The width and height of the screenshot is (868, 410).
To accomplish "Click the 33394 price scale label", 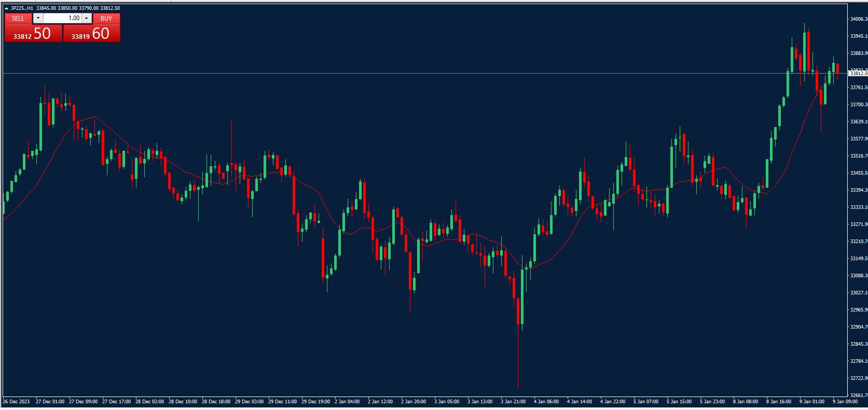I will [859, 190].
